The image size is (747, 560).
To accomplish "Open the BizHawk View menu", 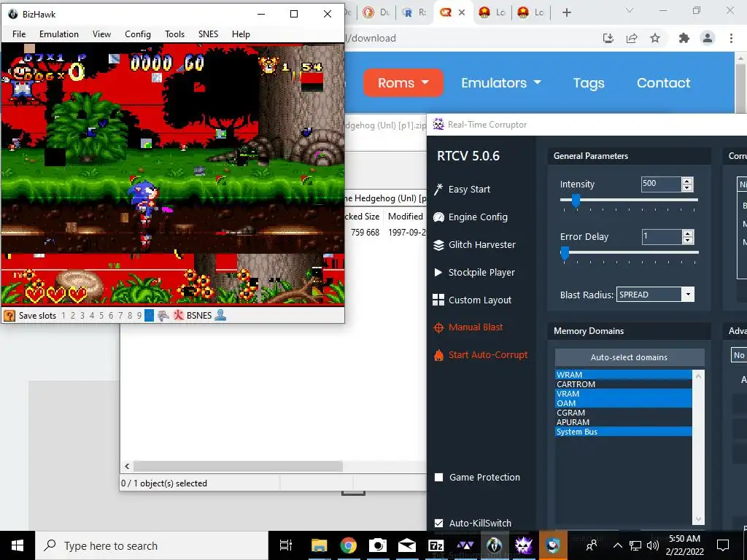I will pos(101,34).
